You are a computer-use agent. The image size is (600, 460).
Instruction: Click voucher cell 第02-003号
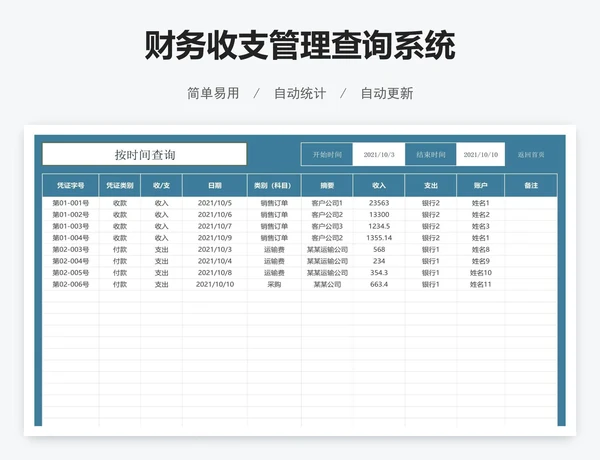pos(70,250)
